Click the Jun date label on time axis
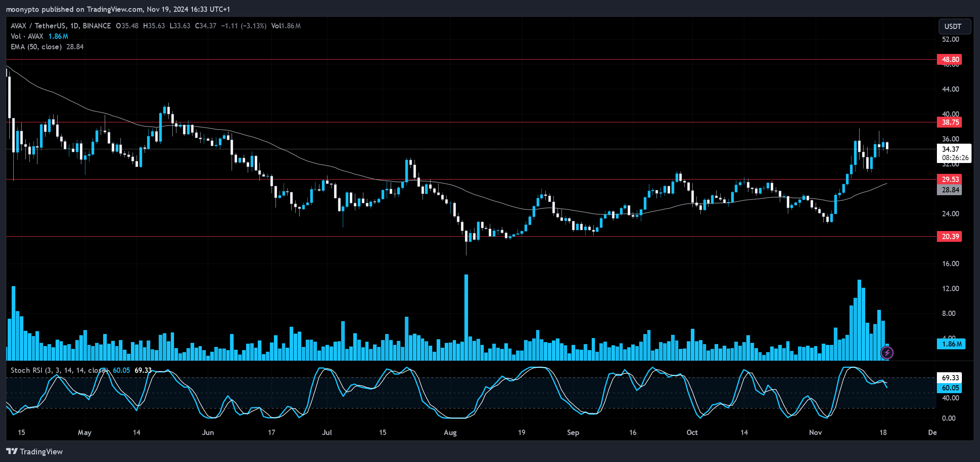 [x=208, y=433]
